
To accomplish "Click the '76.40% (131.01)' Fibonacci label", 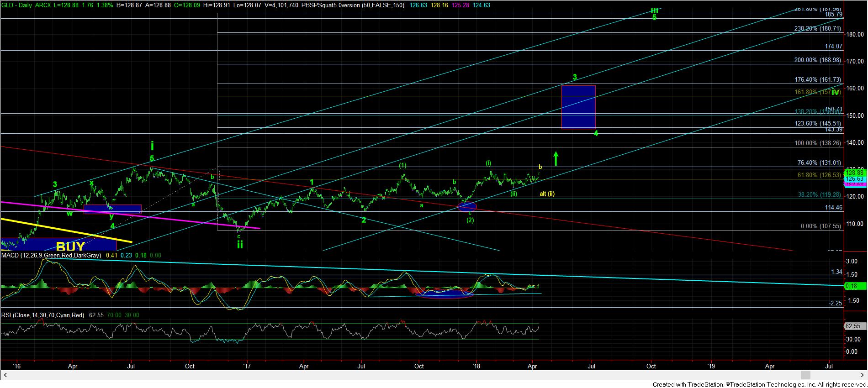I will 820,163.
